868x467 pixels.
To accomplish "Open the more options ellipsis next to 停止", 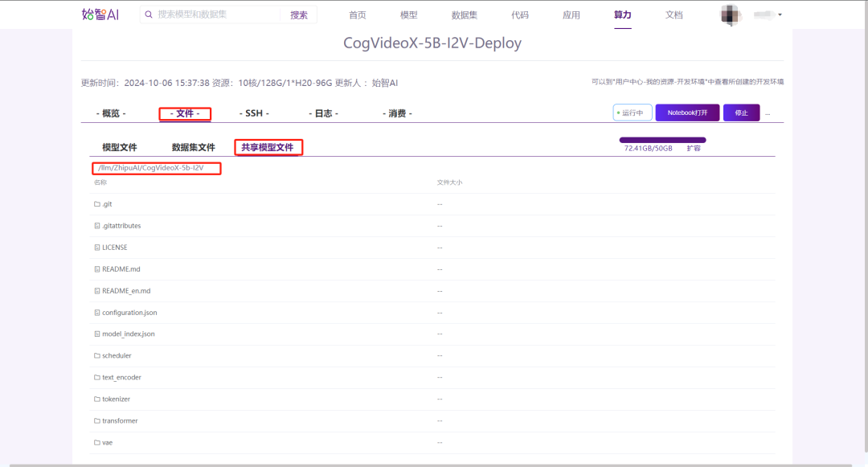I will [x=768, y=113].
